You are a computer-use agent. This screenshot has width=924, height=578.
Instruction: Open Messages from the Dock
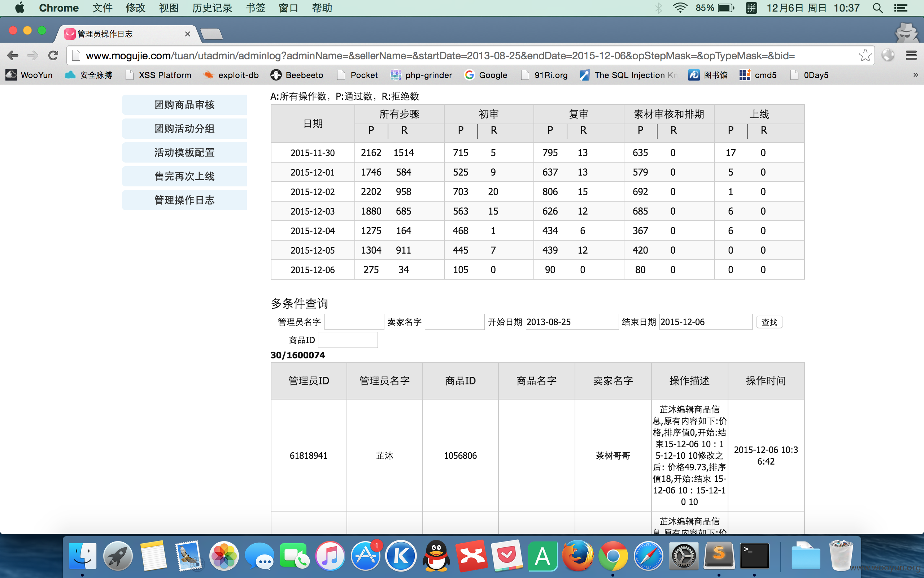pos(259,556)
